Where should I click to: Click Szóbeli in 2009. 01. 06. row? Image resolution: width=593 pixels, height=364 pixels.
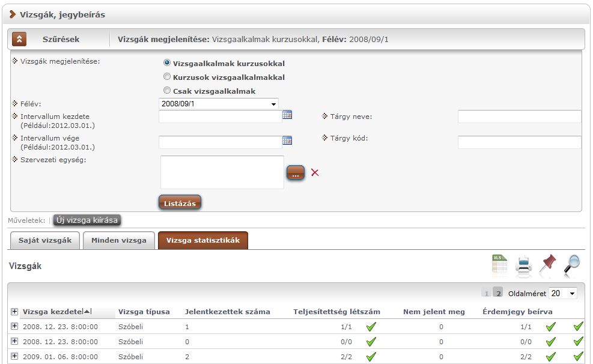coord(130,356)
